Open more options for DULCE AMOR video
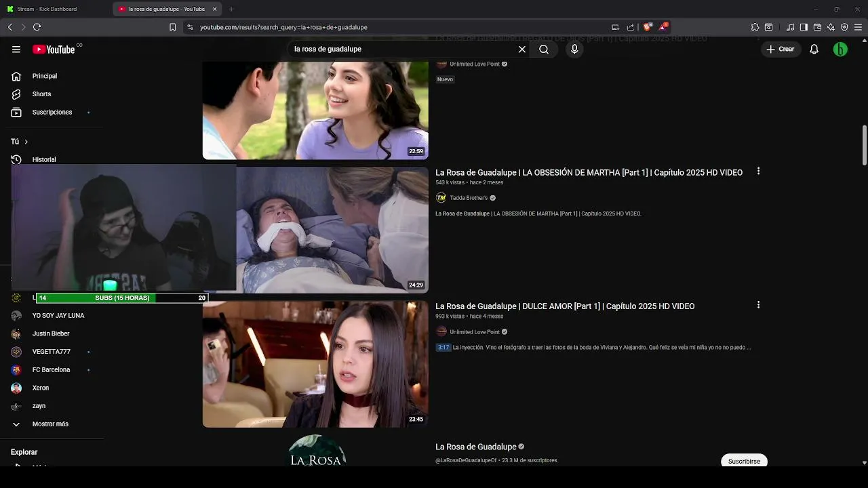868x488 pixels. click(x=758, y=305)
